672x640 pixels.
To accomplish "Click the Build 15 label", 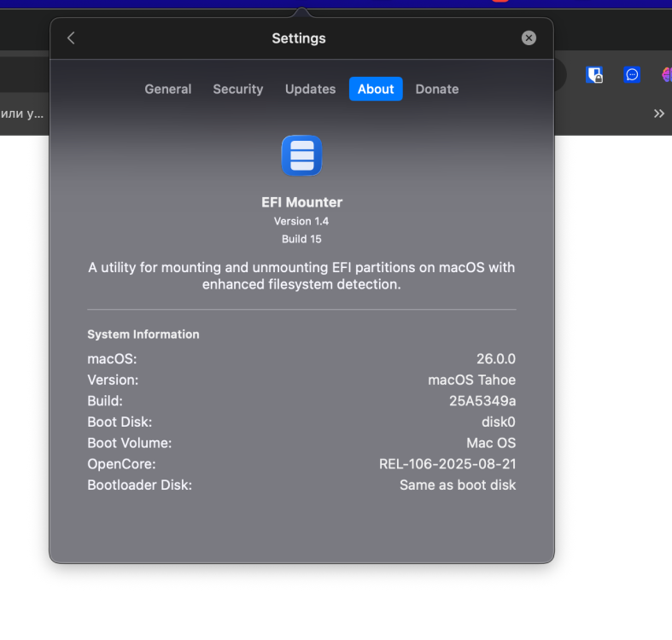I will [301, 239].
